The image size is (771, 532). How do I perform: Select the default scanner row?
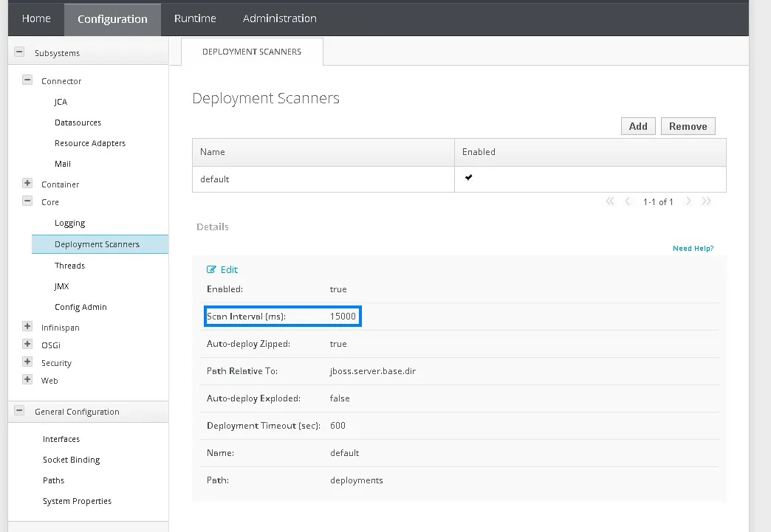tap(459, 179)
